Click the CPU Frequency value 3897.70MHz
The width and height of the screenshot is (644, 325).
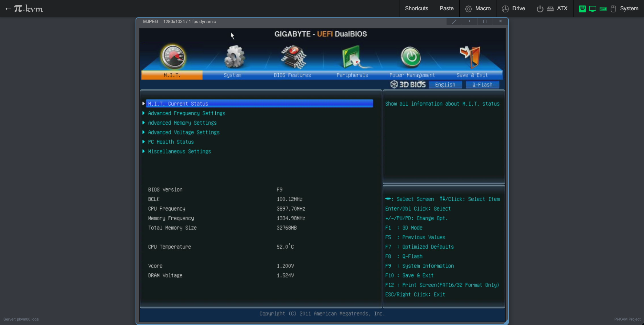coord(291,209)
